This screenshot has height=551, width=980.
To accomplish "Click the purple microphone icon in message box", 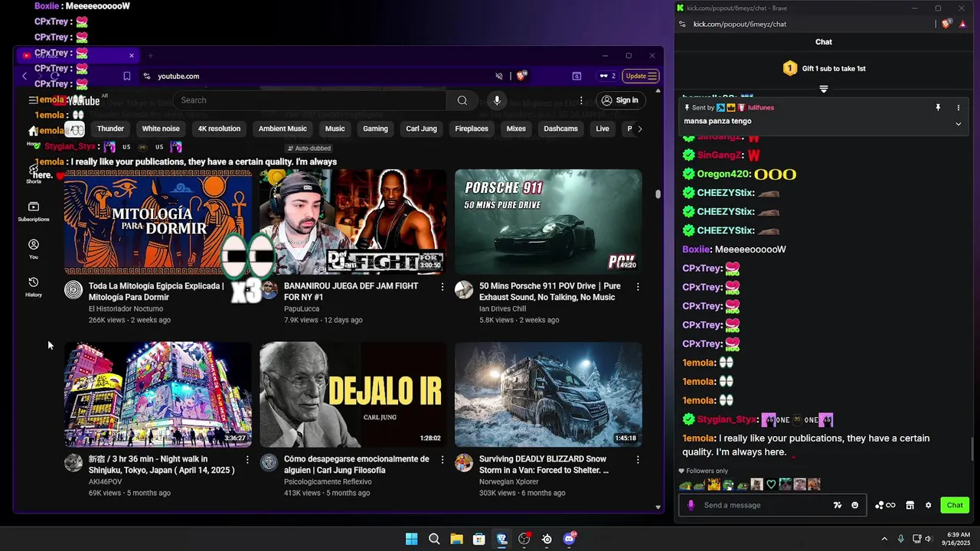I will tap(691, 505).
